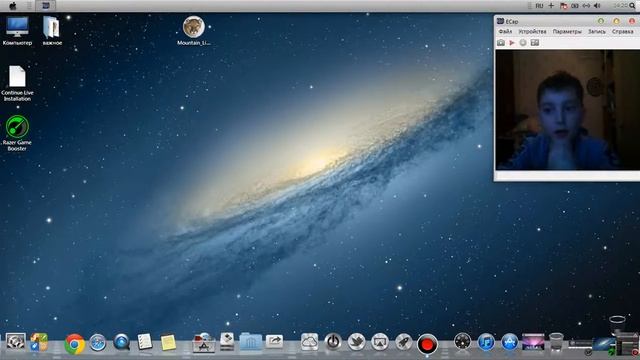Click the network arrows tray icon

coord(586,6)
